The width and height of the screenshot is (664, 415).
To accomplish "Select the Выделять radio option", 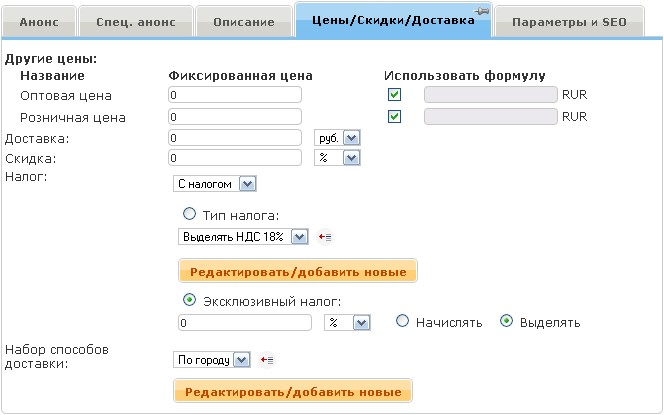I will [x=506, y=322].
